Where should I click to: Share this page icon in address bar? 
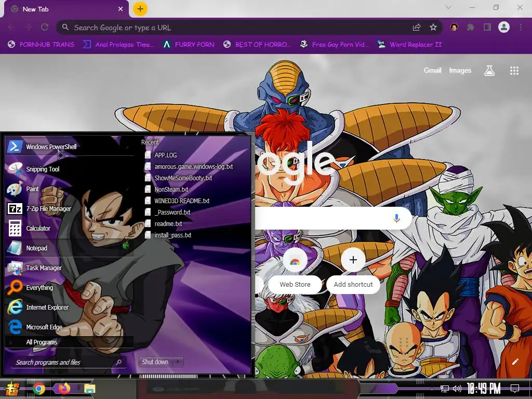(x=417, y=28)
